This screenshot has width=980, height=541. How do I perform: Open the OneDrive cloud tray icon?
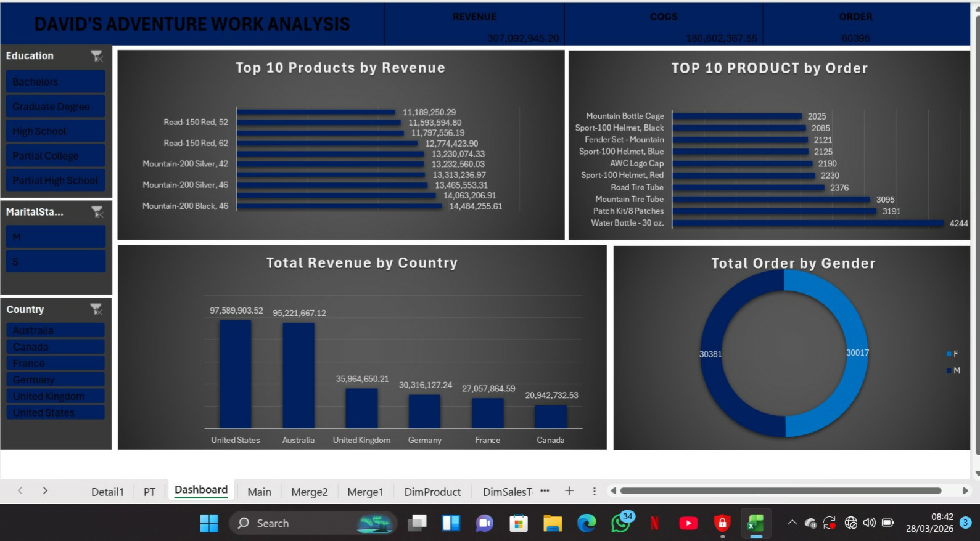pos(810,523)
